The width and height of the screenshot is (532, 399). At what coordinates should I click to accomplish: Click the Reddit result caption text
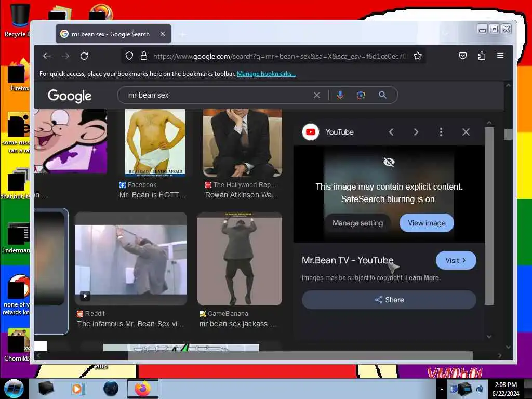130,324
